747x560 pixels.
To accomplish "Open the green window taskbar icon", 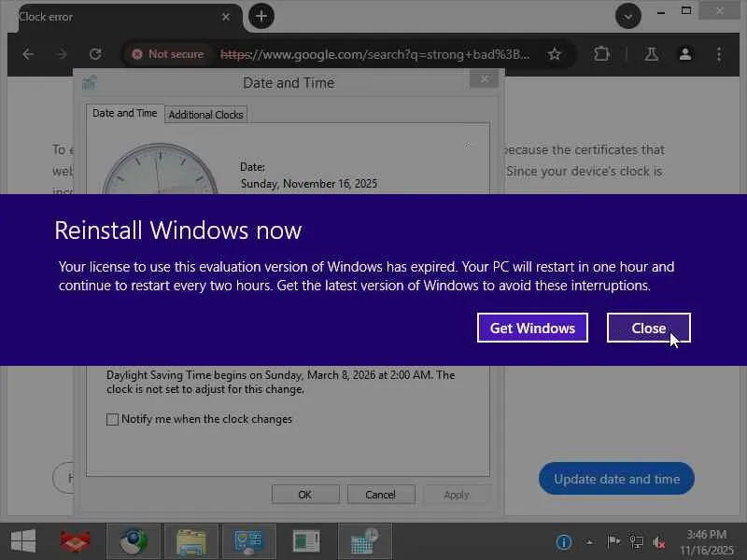I will coord(306,541).
